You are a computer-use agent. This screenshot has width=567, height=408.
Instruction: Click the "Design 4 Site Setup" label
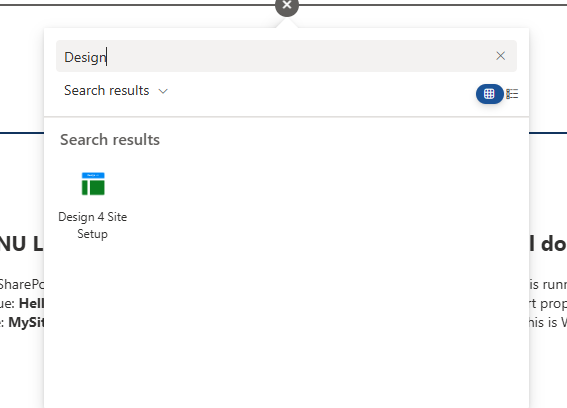(x=93, y=225)
